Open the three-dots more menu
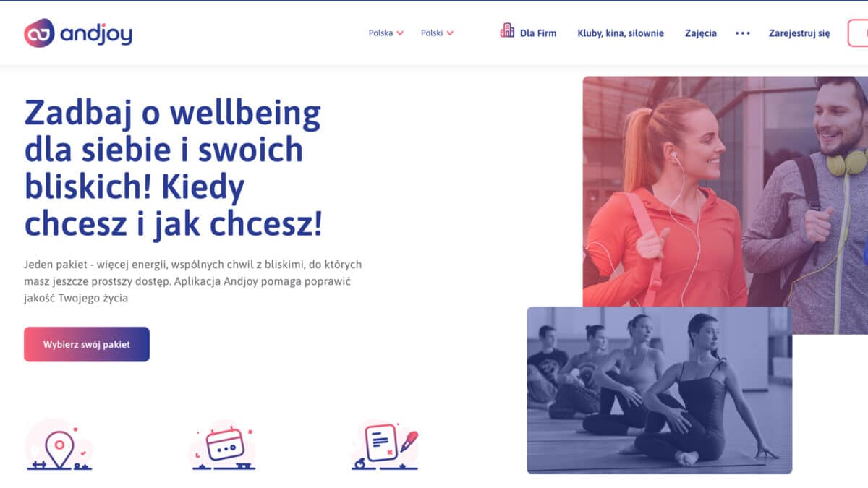 pos(743,33)
